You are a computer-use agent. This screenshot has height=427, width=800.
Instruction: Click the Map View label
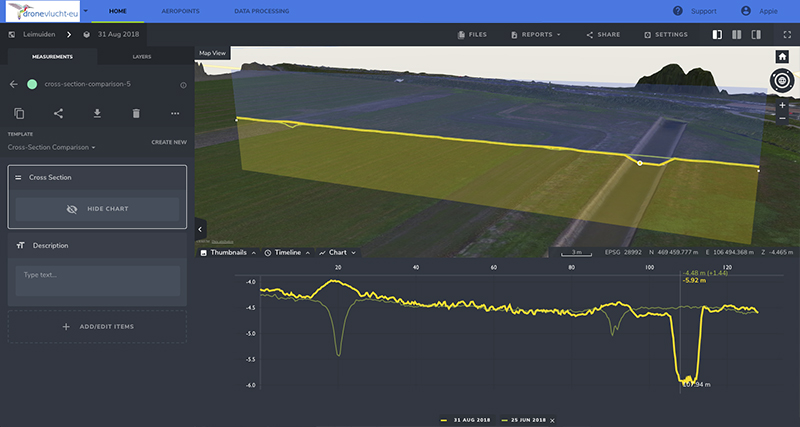(x=212, y=53)
